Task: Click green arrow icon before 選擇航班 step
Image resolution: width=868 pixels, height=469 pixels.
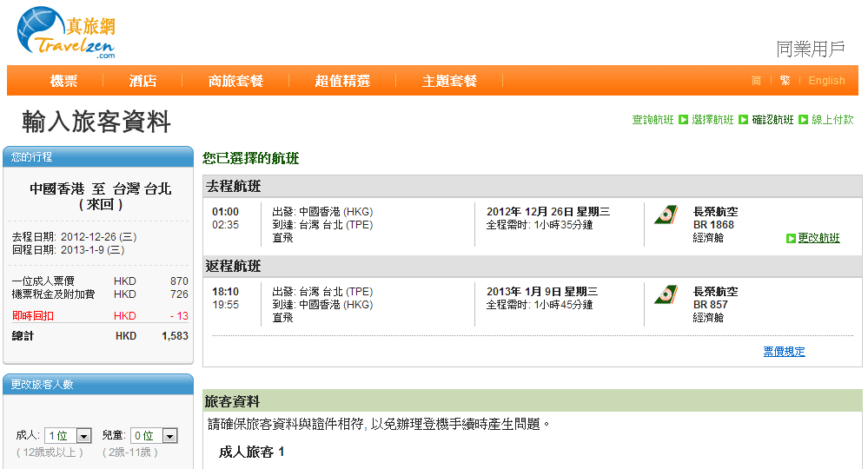Action: click(x=683, y=120)
